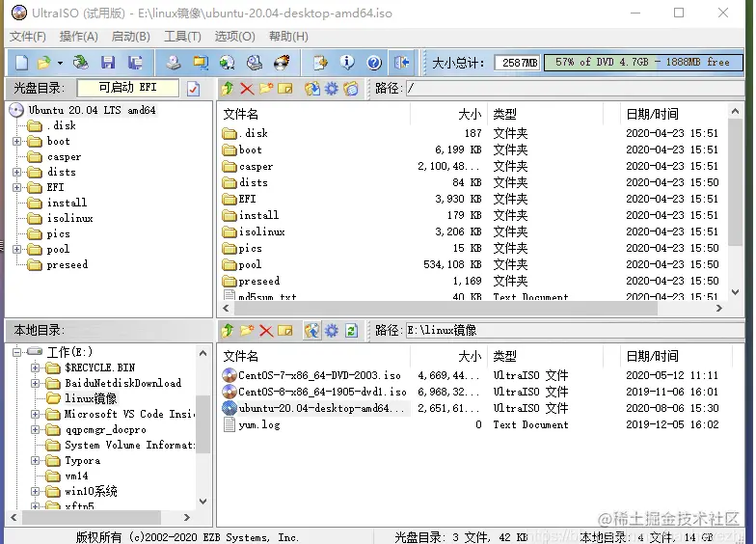Screen dimensions: 756x544
Task: Click the Extract icon in disc pane toolbar
Action: point(312,89)
